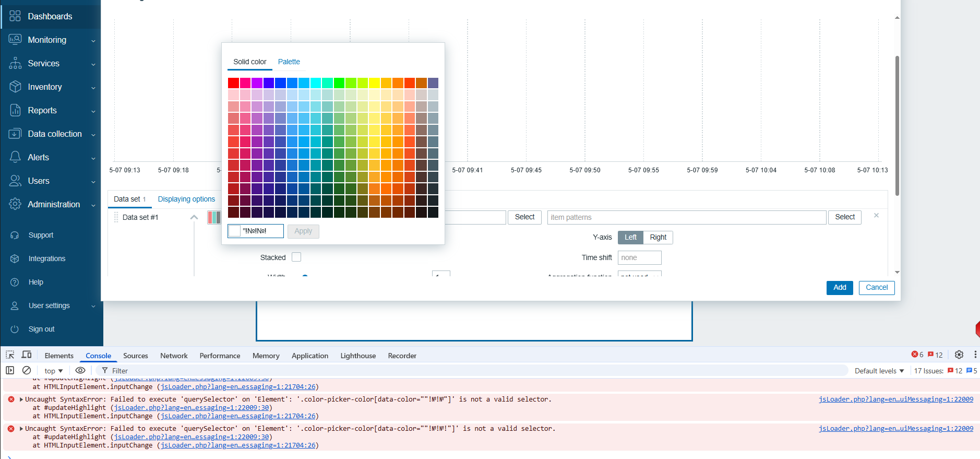Collapse Data set #1 with the up chevron

[194, 217]
